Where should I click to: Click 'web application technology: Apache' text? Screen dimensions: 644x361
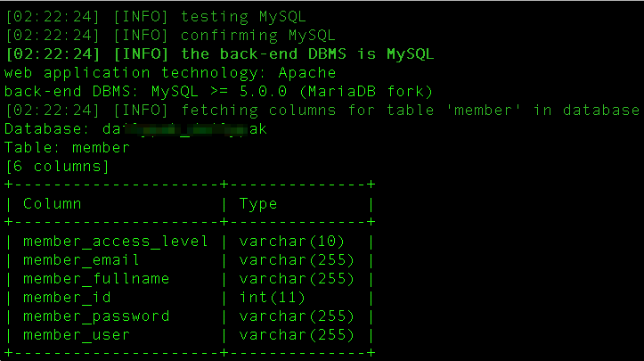(x=170, y=73)
